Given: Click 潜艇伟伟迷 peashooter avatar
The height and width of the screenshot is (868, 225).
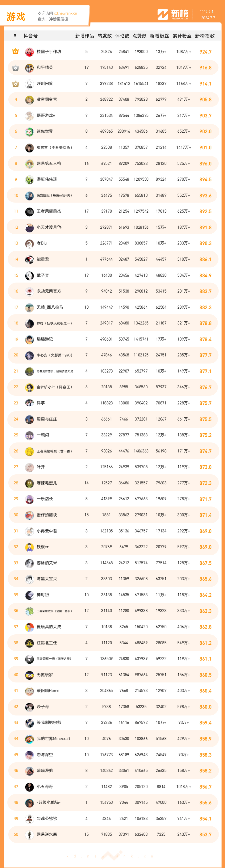Looking at the screenshot, I should coord(30,180).
